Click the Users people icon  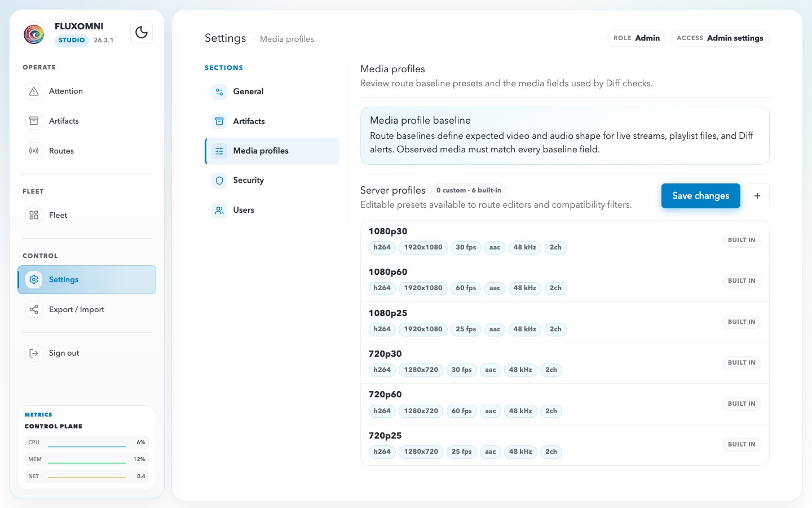coord(219,211)
